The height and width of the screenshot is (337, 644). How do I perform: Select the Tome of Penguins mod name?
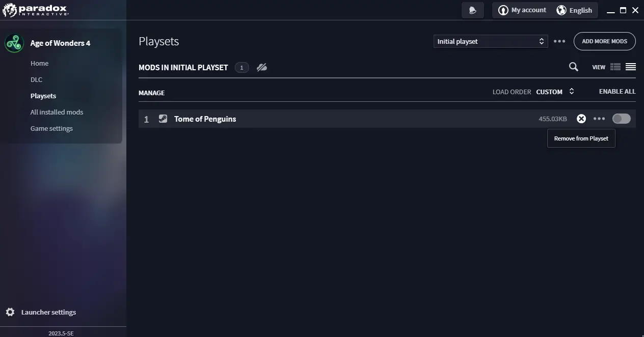pos(205,119)
